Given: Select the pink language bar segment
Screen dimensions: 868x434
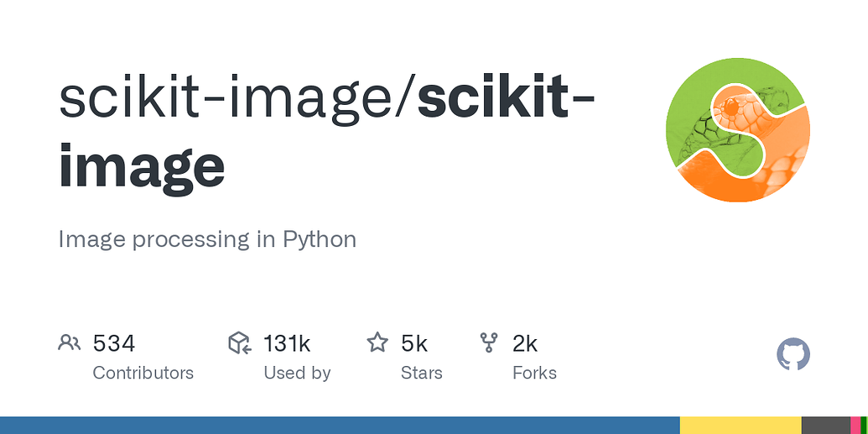Looking at the screenshot, I should click(855, 425).
